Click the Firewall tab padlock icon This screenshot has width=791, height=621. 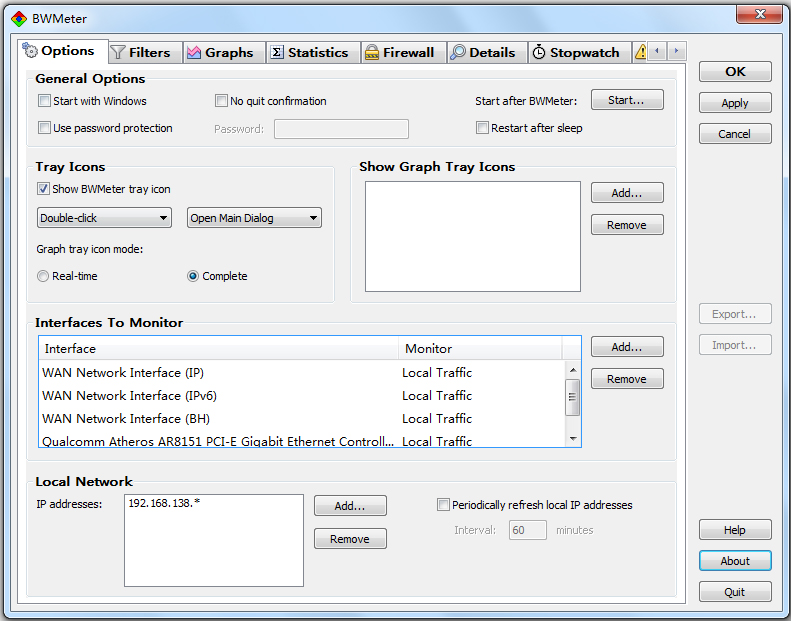click(x=372, y=52)
